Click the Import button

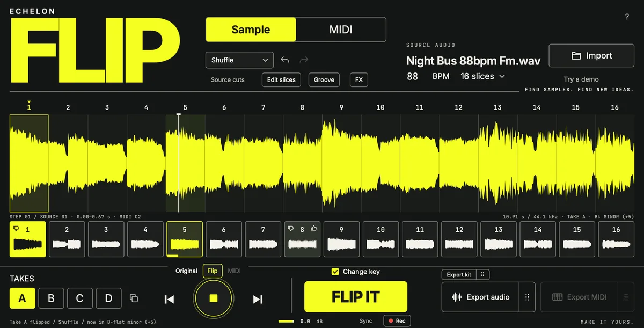tap(592, 56)
